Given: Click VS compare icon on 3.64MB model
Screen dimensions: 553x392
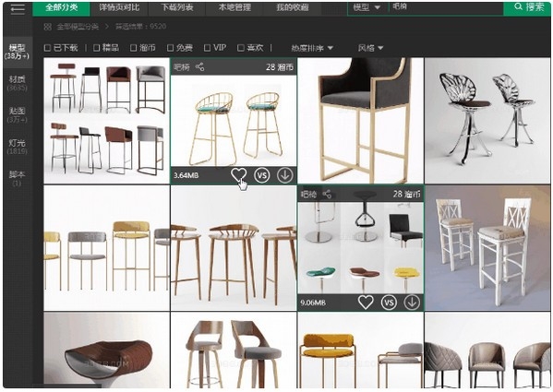Looking at the screenshot, I should [261, 175].
